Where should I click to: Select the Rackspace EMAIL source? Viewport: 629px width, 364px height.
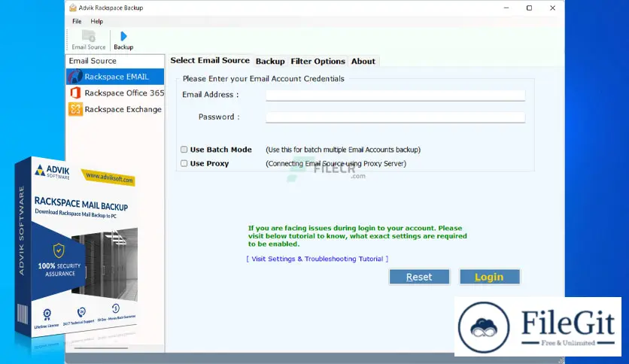[x=115, y=77]
